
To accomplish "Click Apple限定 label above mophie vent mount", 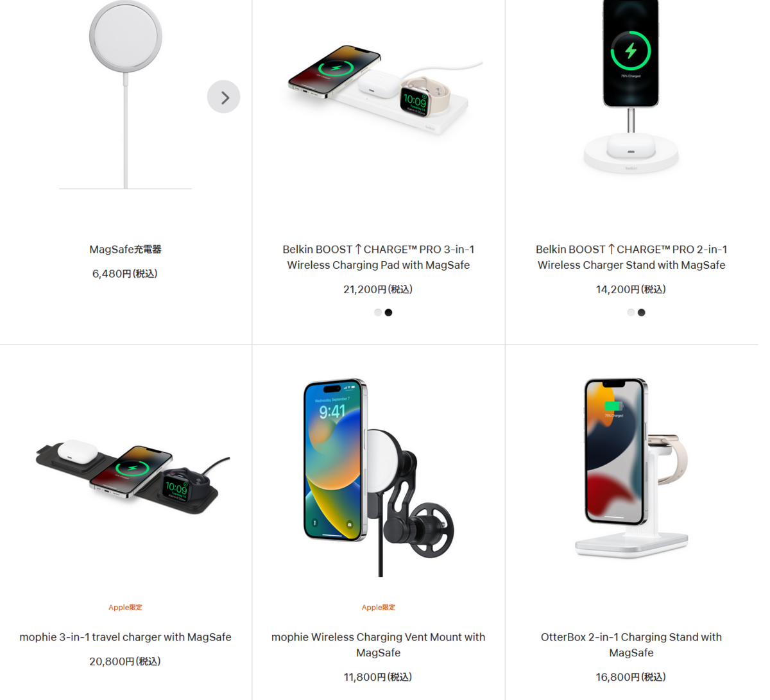I will 379,607.
